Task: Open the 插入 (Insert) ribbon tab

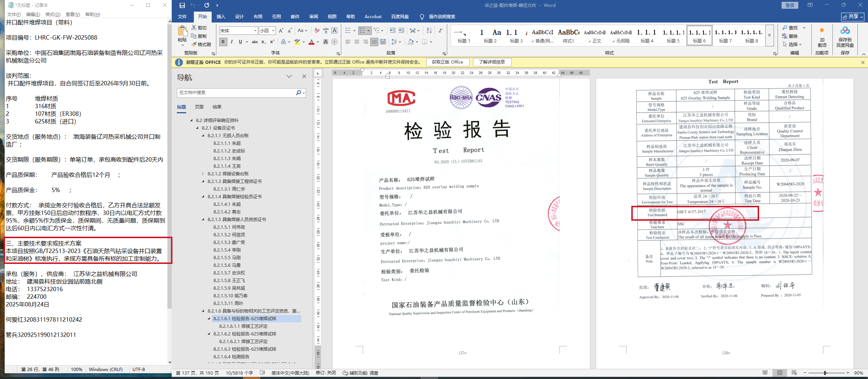Action: click(x=221, y=17)
